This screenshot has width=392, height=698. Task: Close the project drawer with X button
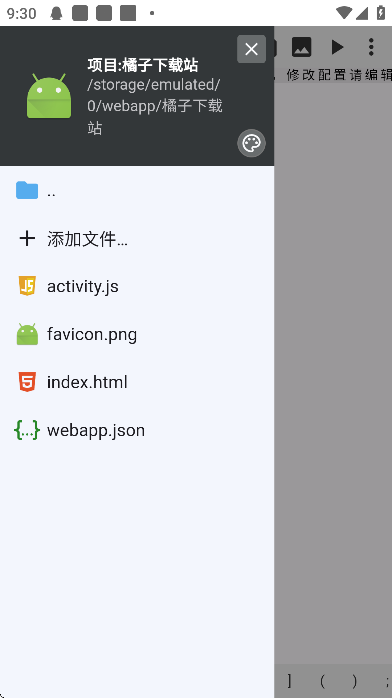pos(251,49)
